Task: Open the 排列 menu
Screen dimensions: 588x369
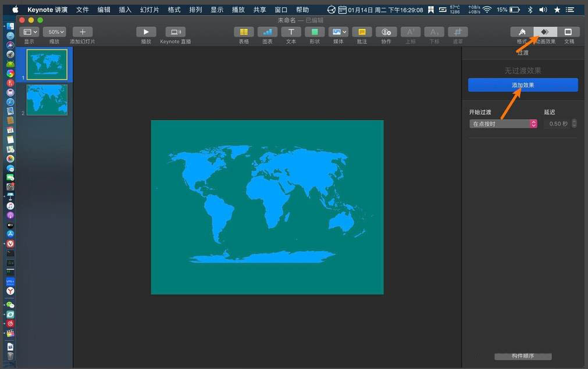Action: click(x=195, y=10)
